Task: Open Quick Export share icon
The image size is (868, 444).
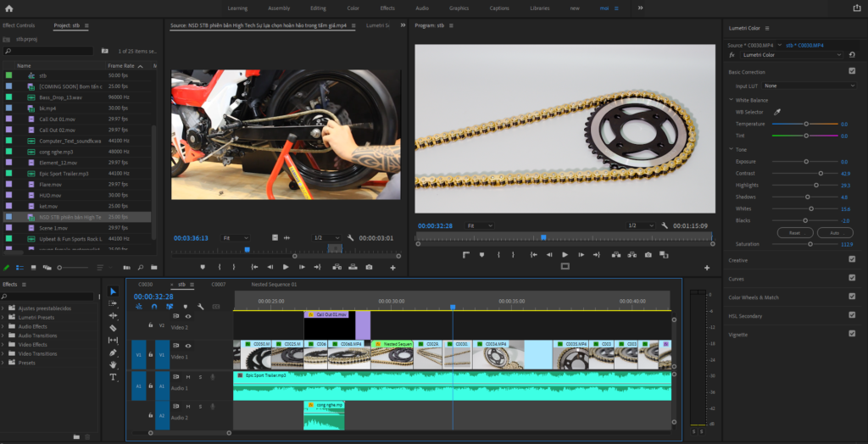Action: click(857, 8)
